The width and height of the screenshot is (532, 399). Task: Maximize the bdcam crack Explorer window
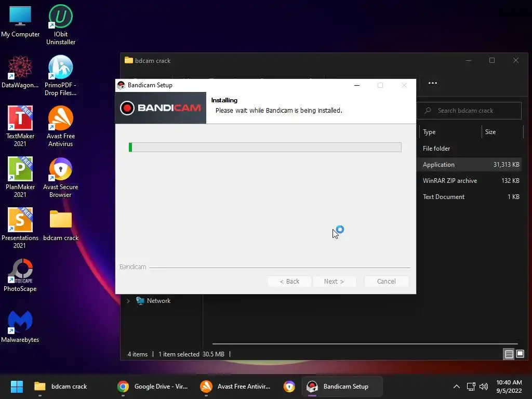492,60
